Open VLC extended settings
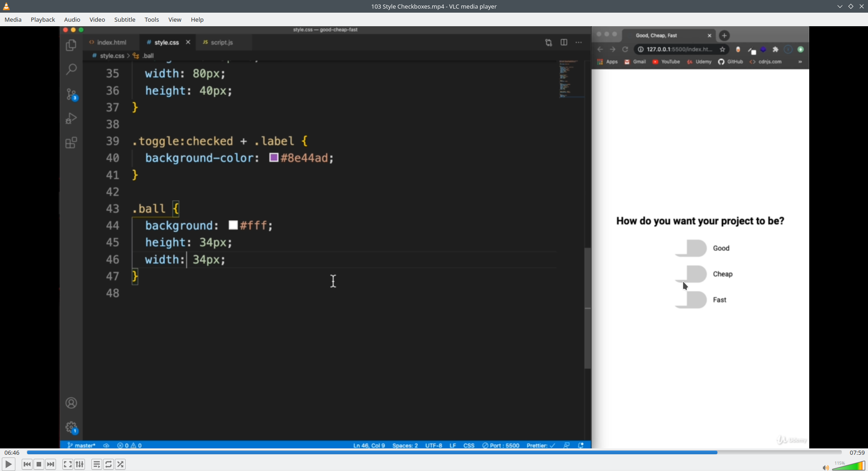This screenshot has height=471, width=868. point(80,464)
